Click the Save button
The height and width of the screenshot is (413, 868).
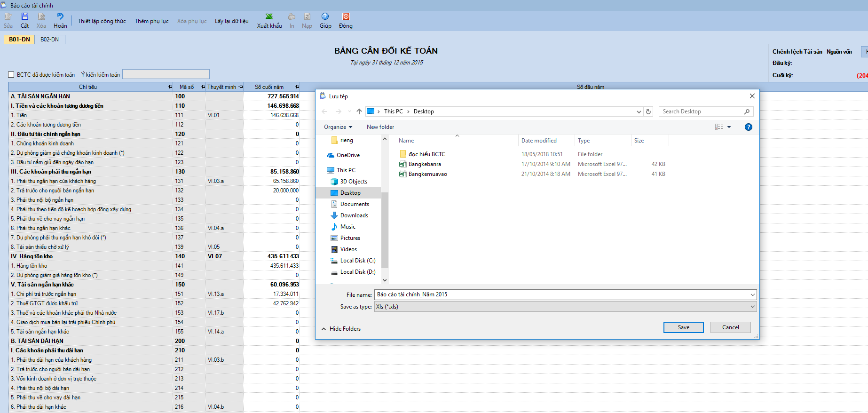tap(684, 327)
